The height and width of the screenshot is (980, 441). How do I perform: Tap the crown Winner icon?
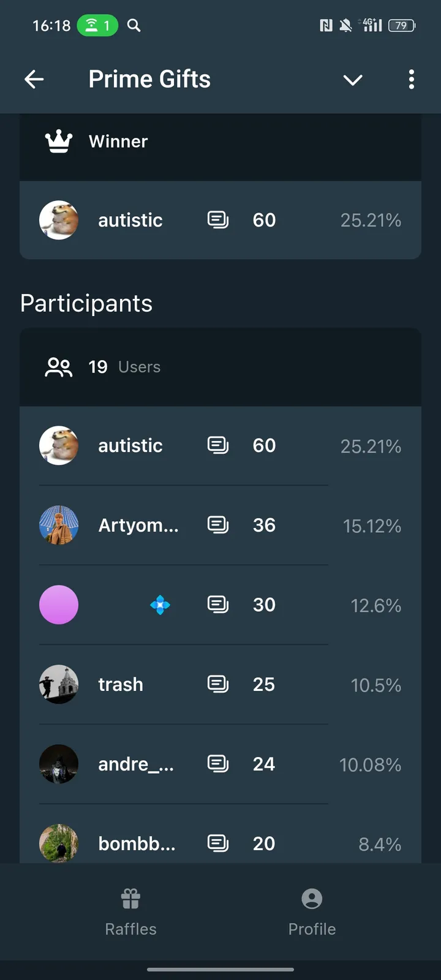[59, 141]
